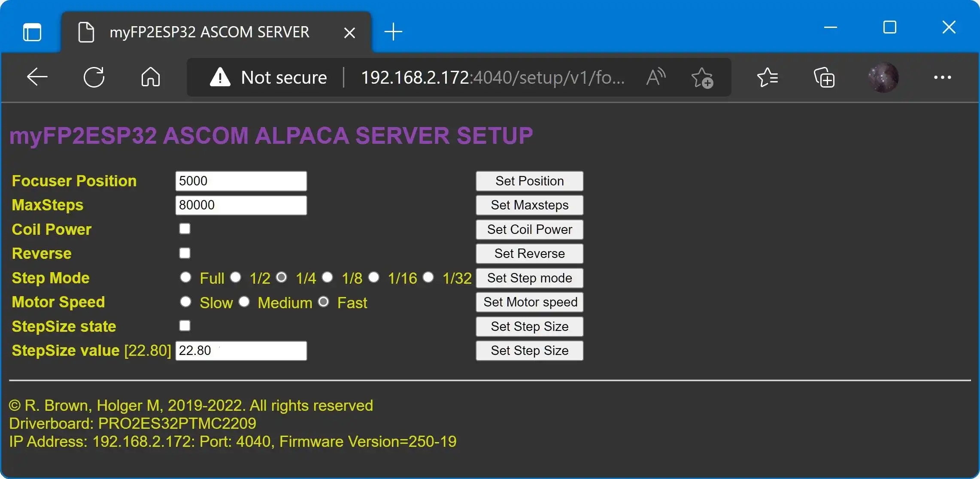980x479 pixels.
Task: Click Set Motor speed button
Action: (530, 303)
